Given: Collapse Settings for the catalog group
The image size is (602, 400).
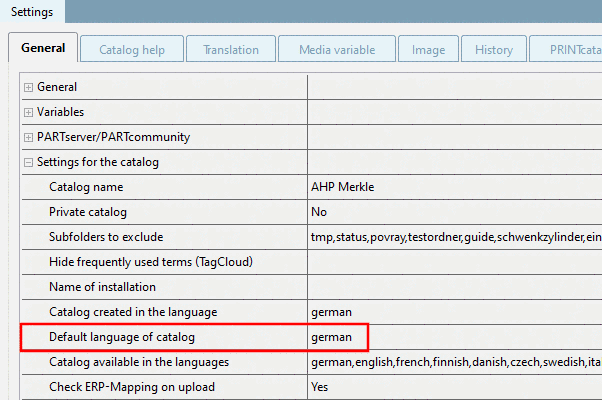Looking at the screenshot, I should point(29,162).
